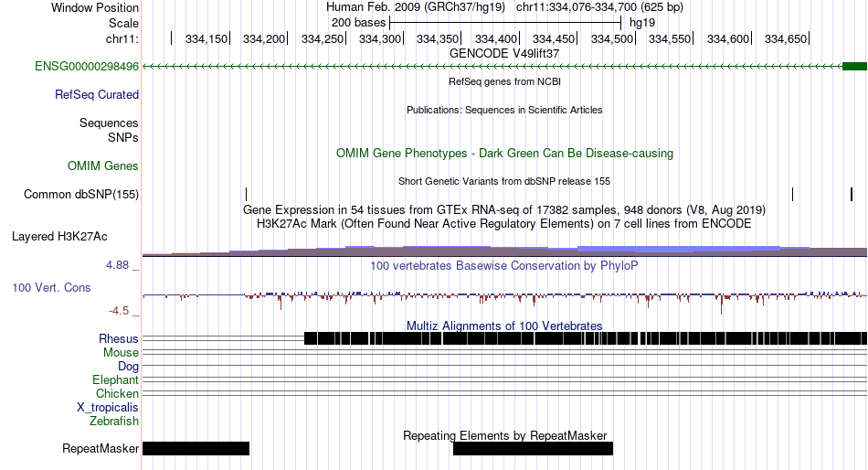This screenshot has width=868, height=470.
Task: Click the -4.5 PhyloP lower limit
Action: click(119, 311)
